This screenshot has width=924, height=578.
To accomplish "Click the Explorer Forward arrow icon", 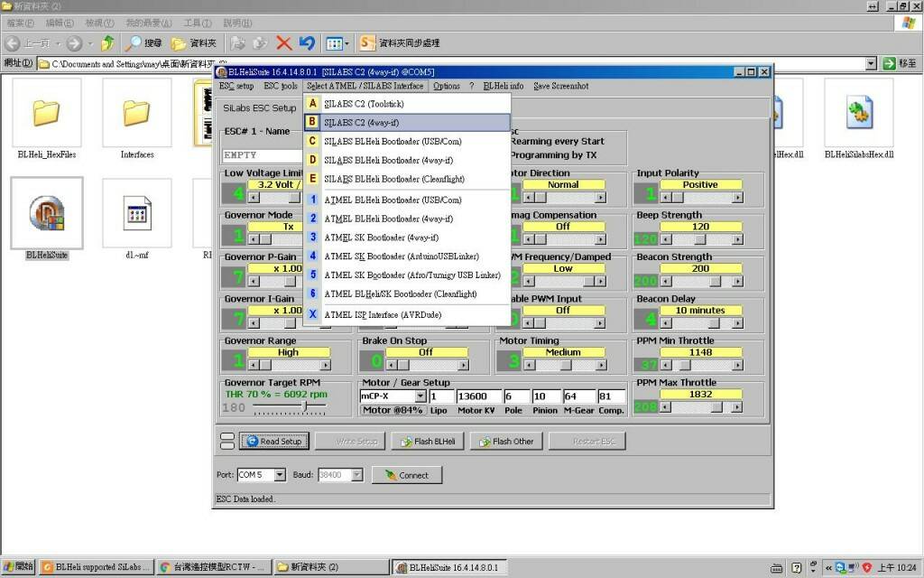I will pos(74,43).
